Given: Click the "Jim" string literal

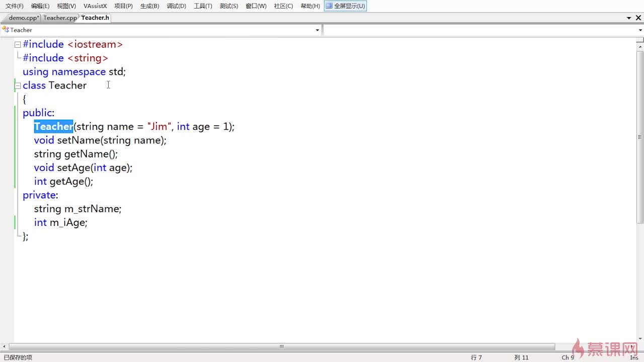Looking at the screenshot, I should tap(159, 127).
